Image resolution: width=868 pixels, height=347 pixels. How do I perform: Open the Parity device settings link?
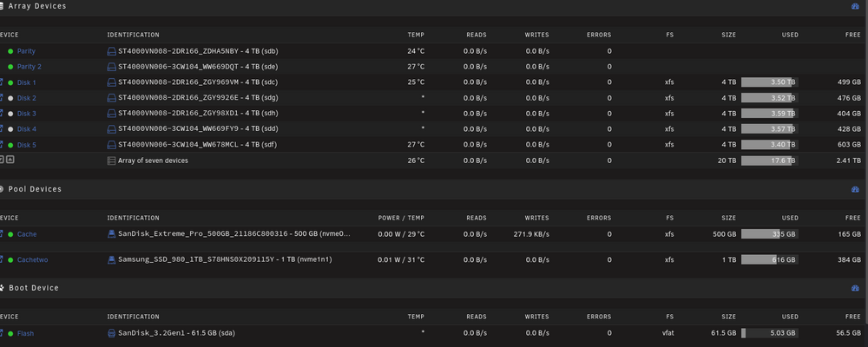pos(26,51)
